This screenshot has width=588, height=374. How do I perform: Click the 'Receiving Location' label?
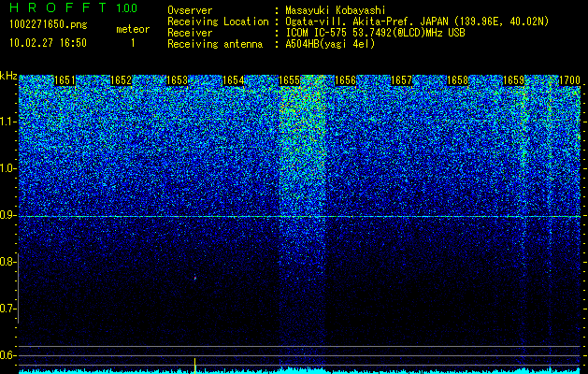[218, 22]
